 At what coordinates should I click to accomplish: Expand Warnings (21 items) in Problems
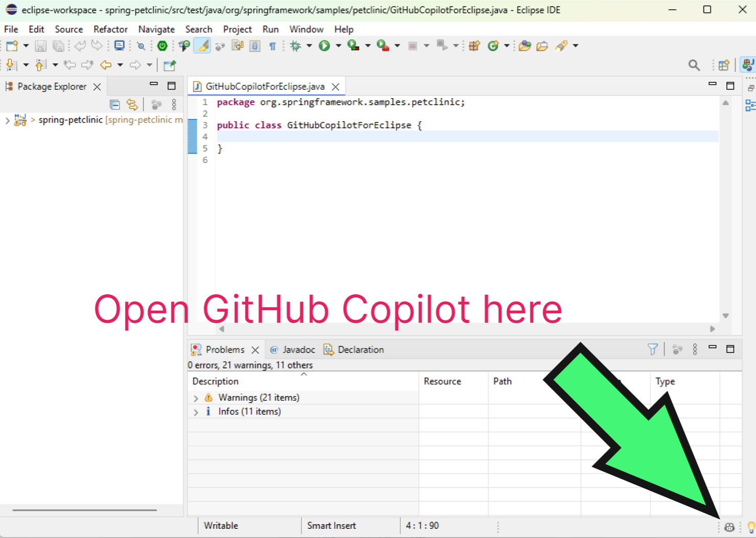click(196, 397)
